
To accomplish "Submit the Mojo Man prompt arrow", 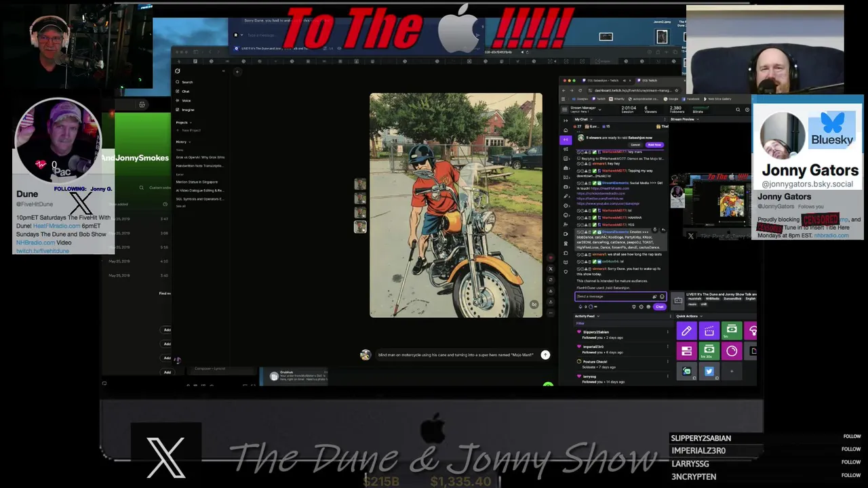I will pyautogui.click(x=545, y=354).
